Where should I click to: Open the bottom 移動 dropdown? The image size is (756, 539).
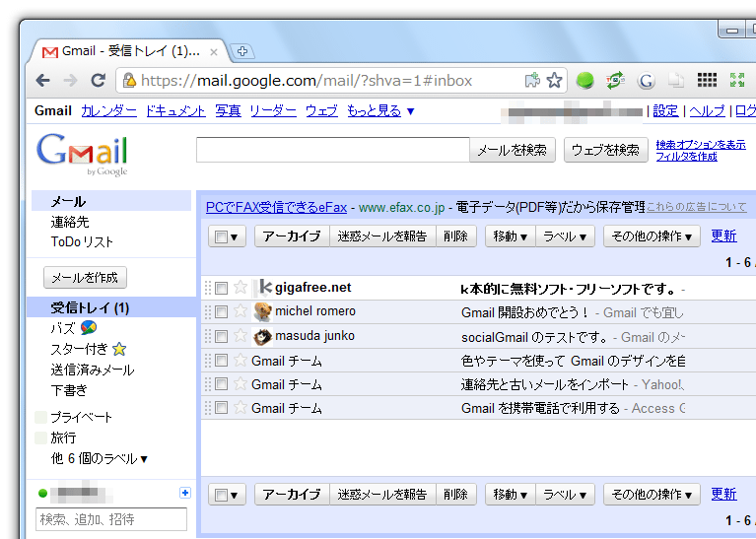click(x=511, y=494)
